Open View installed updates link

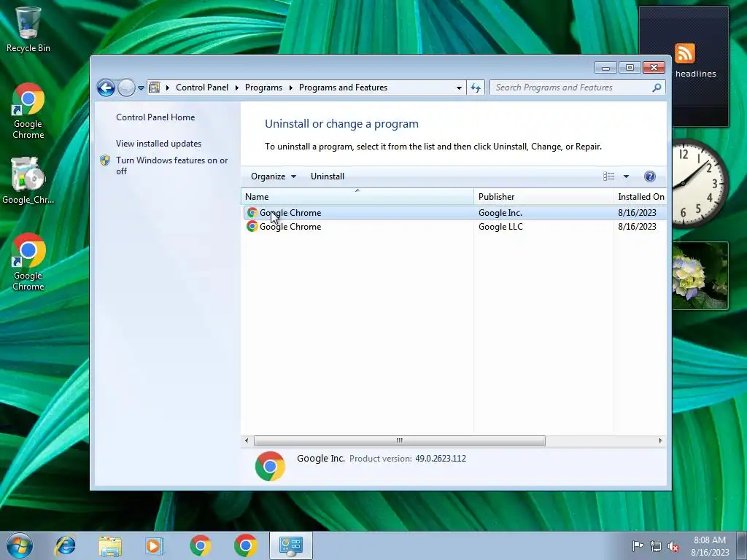tap(158, 144)
